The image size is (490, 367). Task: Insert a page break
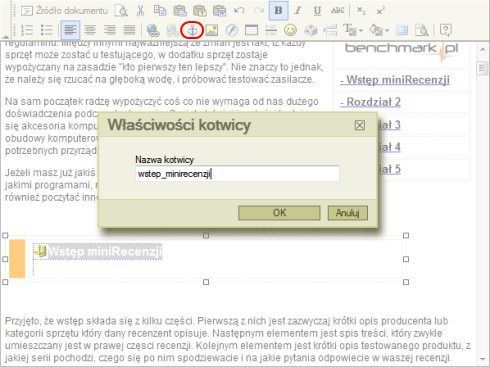[330, 30]
